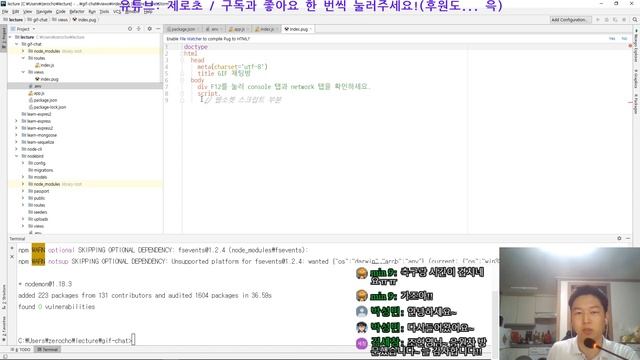
Task: Expand the learn-sequelize folder
Action: click(17, 142)
